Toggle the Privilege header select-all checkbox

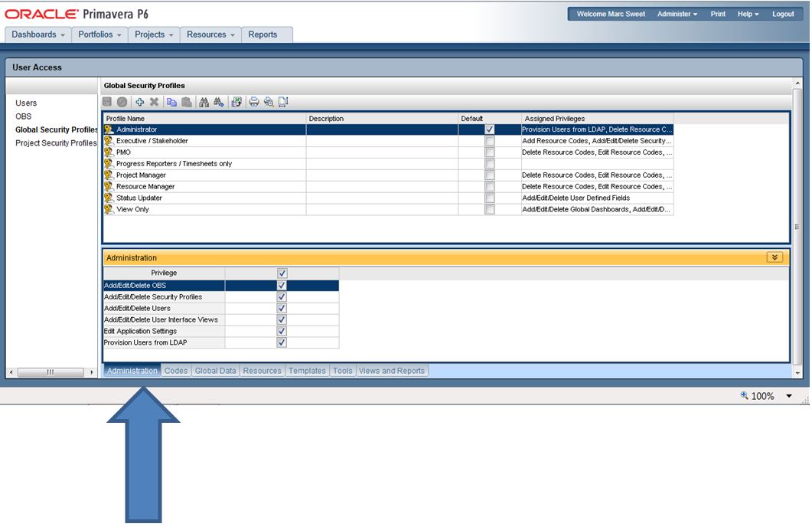pyautogui.click(x=282, y=273)
